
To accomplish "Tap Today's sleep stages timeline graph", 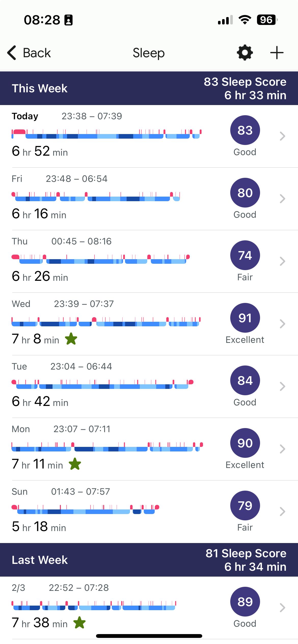I will (106, 134).
